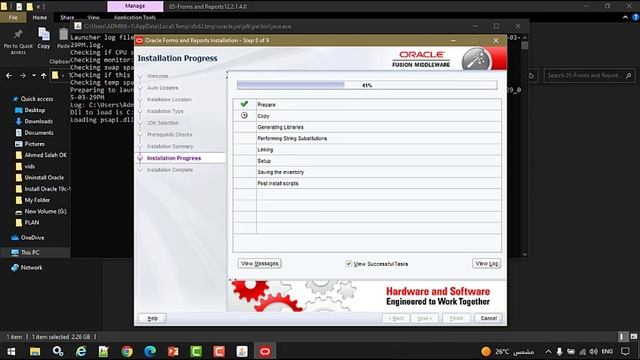Click the green Camtasia icon on the taskbar
640x360 pixels.
[196, 351]
